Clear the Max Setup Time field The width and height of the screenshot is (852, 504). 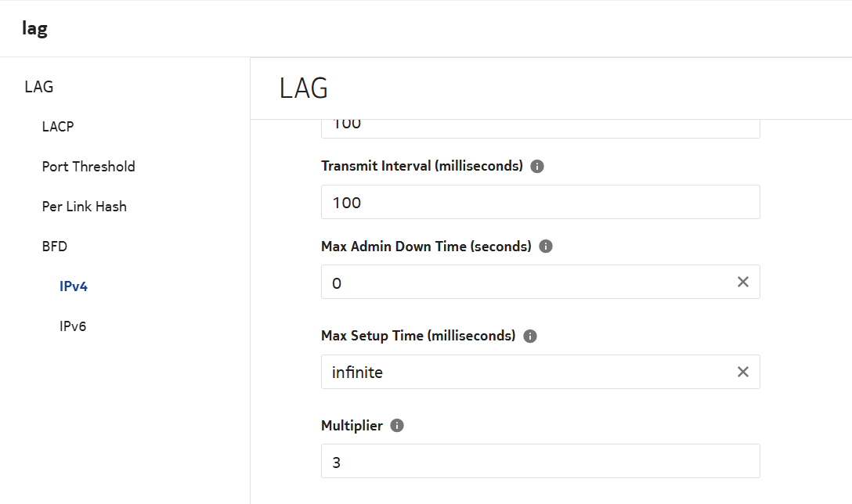pyautogui.click(x=743, y=372)
